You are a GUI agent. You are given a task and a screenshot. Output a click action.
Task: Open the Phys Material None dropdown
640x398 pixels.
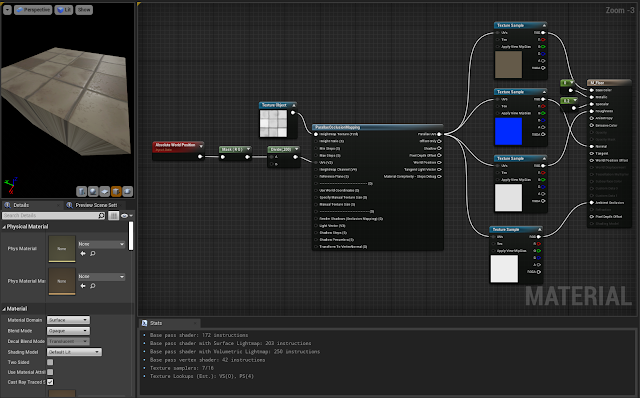101,244
